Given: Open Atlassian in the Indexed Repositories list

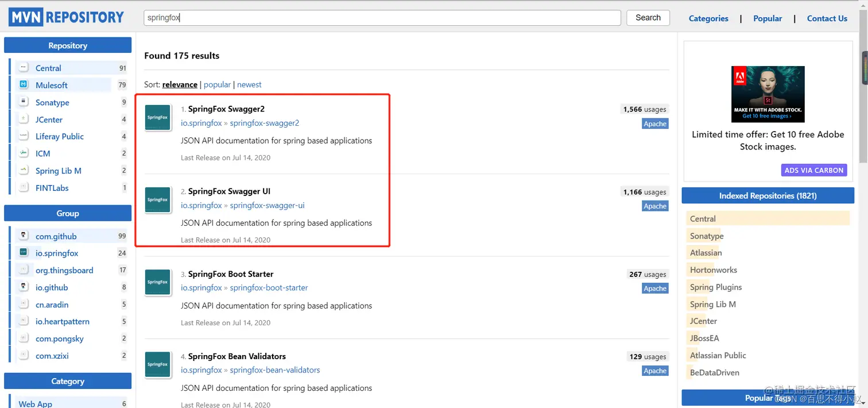Looking at the screenshot, I should point(706,253).
